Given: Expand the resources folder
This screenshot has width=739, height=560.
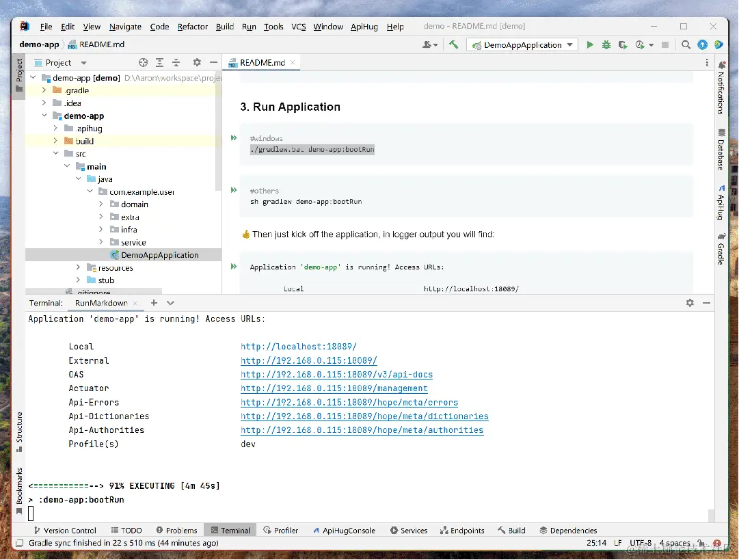Looking at the screenshot, I should [78, 267].
